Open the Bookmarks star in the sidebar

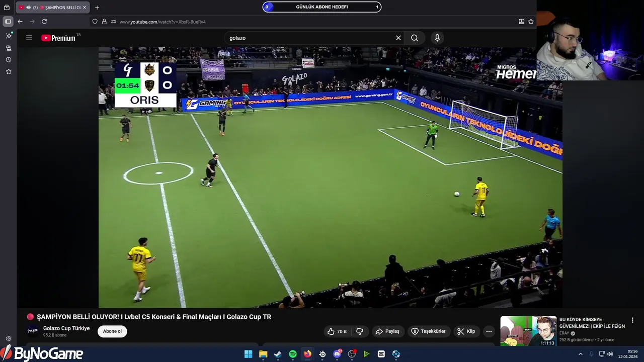pyautogui.click(x=9, y=72)
